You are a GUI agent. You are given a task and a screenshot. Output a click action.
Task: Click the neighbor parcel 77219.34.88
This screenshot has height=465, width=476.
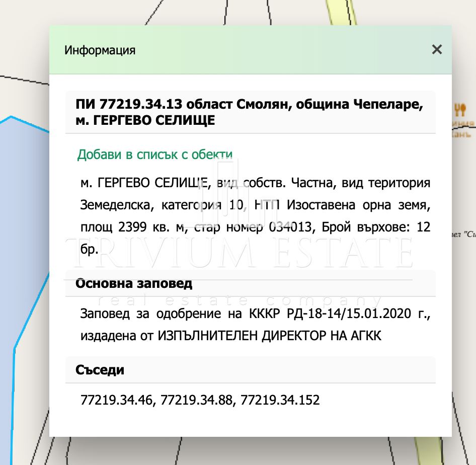(x=197, y=400)
